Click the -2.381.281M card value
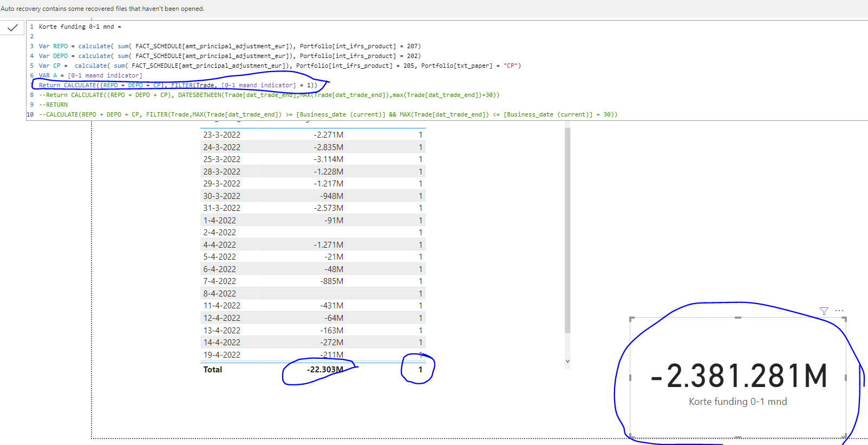Screen dimensions: 868x445 click(739, 376)
